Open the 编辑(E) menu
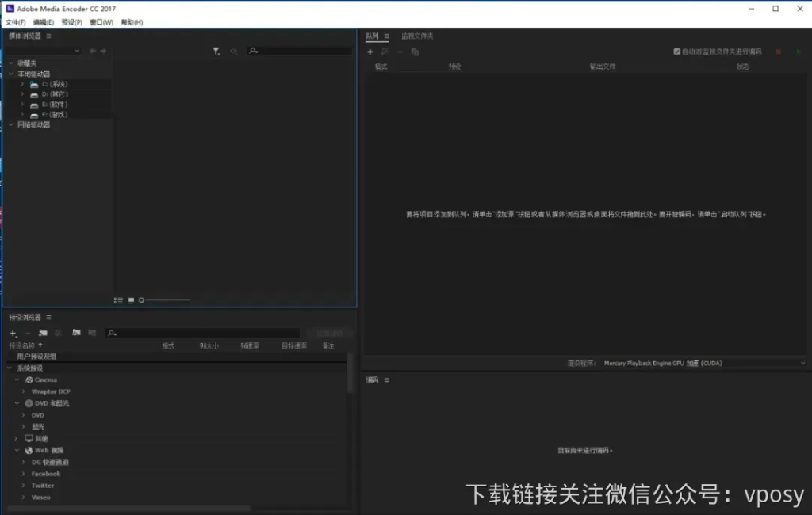This screenshot has height=515, width=812. (x=44, y=22)
